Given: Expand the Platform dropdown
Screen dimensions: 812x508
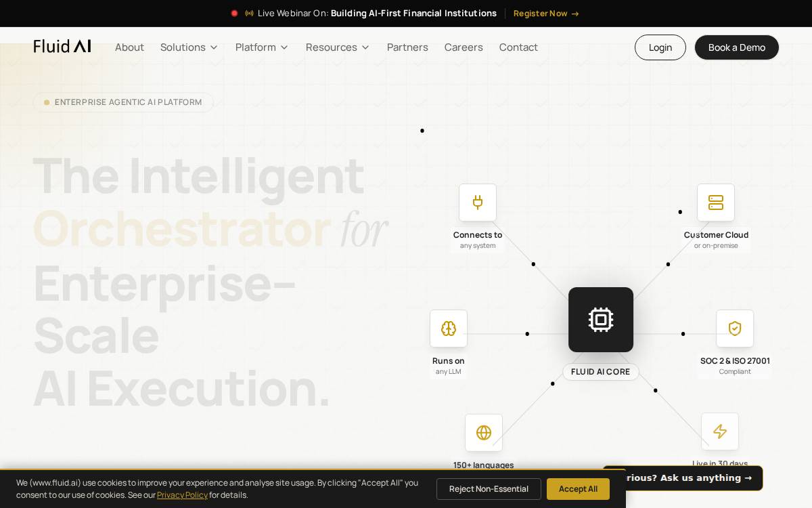Looking at the screenshot, I should point(262,47).
